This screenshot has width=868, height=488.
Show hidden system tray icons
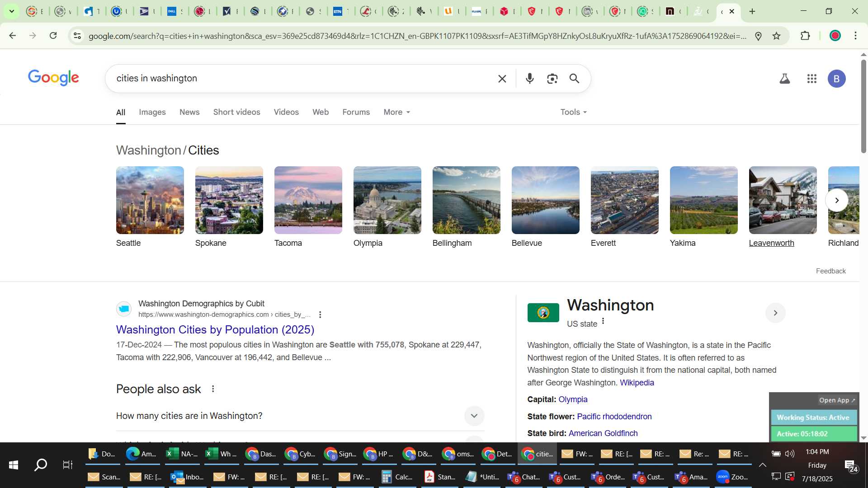click(x=762, y=465)
